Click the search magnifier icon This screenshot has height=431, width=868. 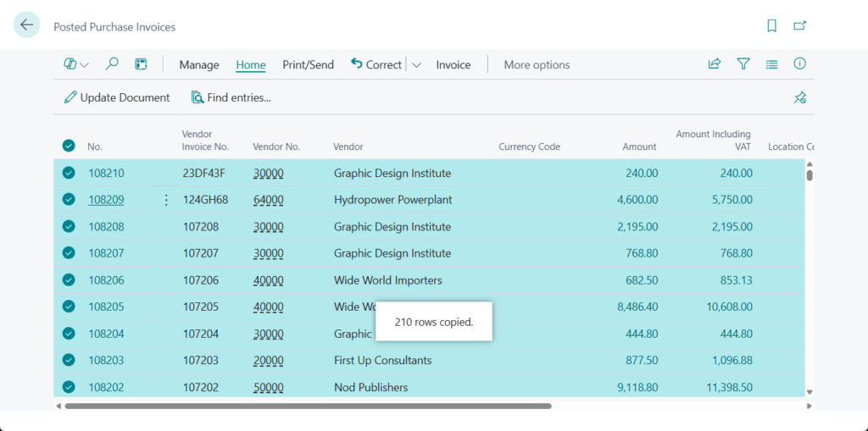coord(112,64)
